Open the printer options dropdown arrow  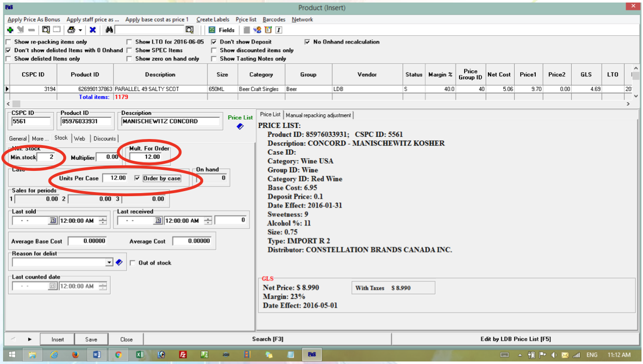[80, 30]
